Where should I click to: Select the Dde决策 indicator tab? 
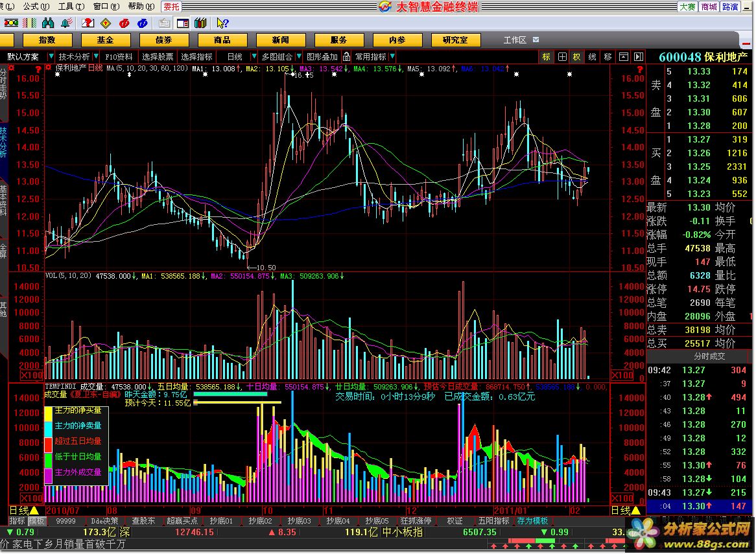[x=104, y=521]
